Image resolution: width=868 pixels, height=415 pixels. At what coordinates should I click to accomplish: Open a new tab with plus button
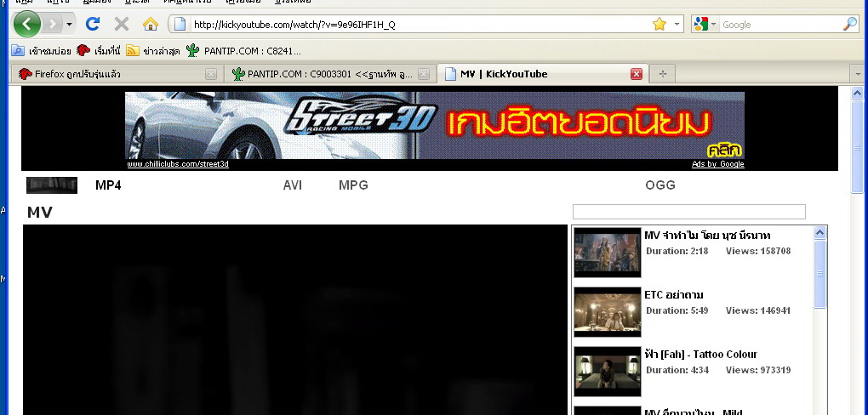(x=662, y=74)
